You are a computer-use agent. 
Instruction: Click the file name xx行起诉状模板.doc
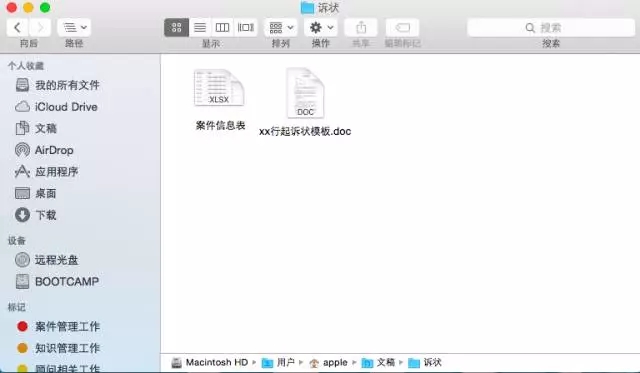click(305, 131)
